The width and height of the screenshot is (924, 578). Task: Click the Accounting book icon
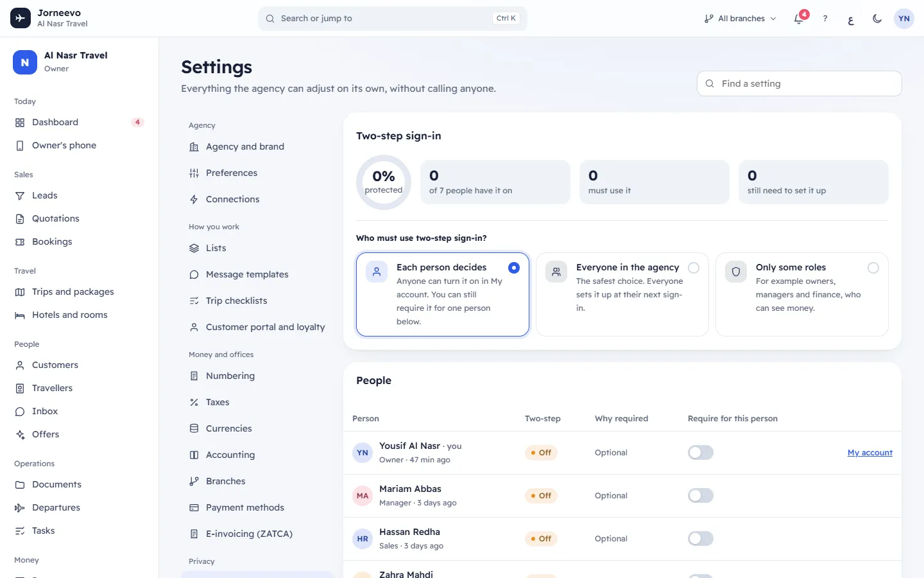194,455
